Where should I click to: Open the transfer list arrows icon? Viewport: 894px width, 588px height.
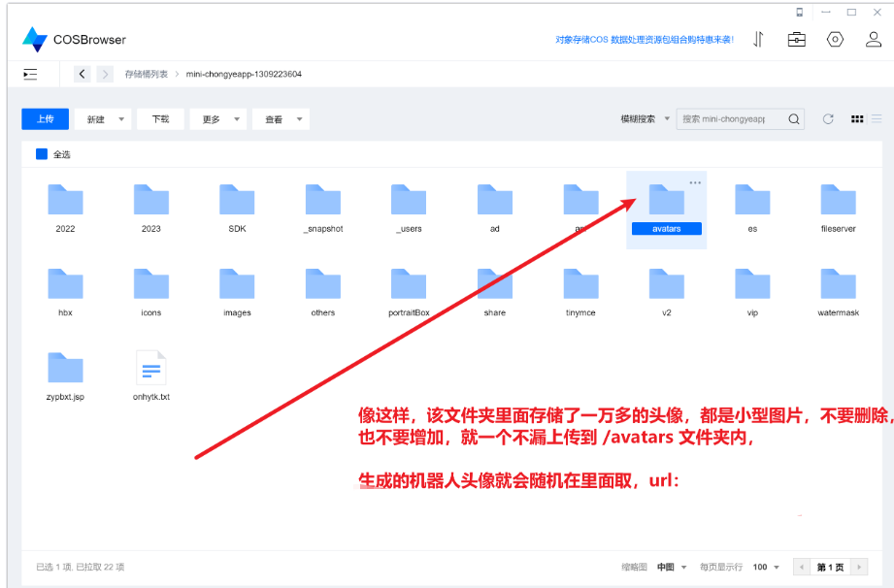(758, 40)
